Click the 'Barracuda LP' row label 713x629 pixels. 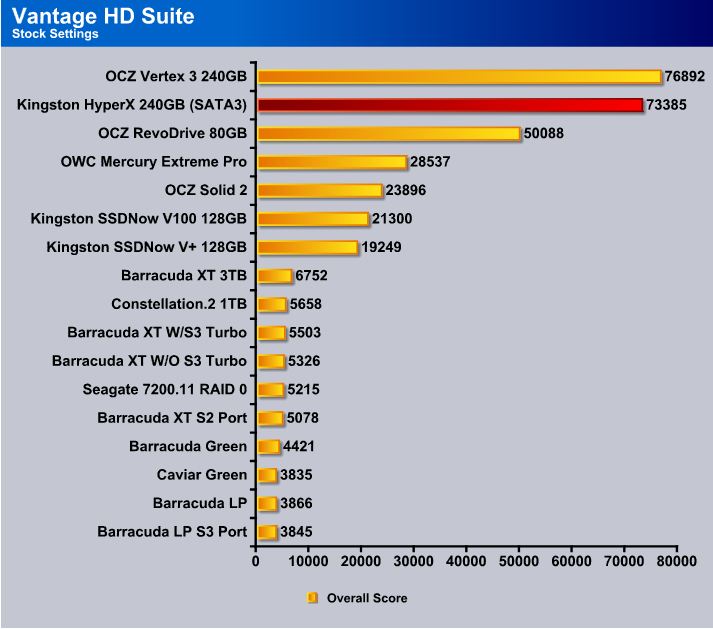click(200, 503)
